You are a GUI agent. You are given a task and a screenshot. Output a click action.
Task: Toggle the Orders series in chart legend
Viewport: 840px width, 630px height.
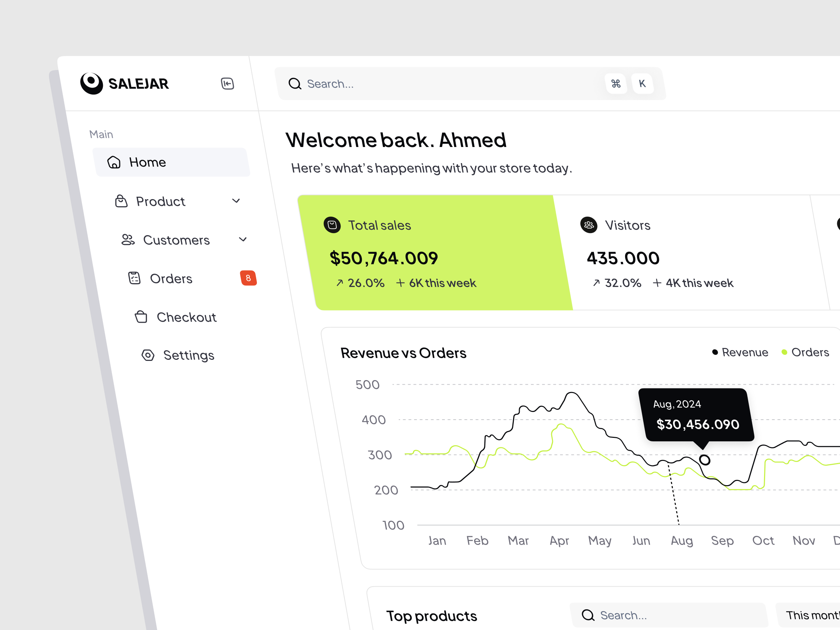[x=805, y=352]
